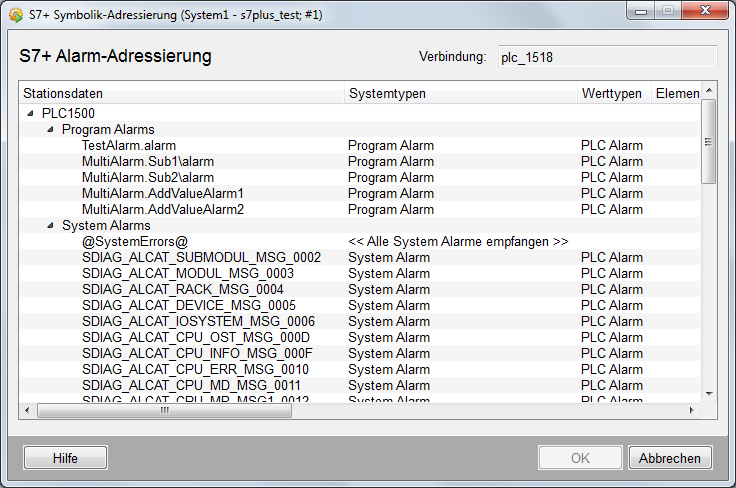Click the Stationsdaten column header
This screenshot has height=488, width=736.
[x=182, y=93]
